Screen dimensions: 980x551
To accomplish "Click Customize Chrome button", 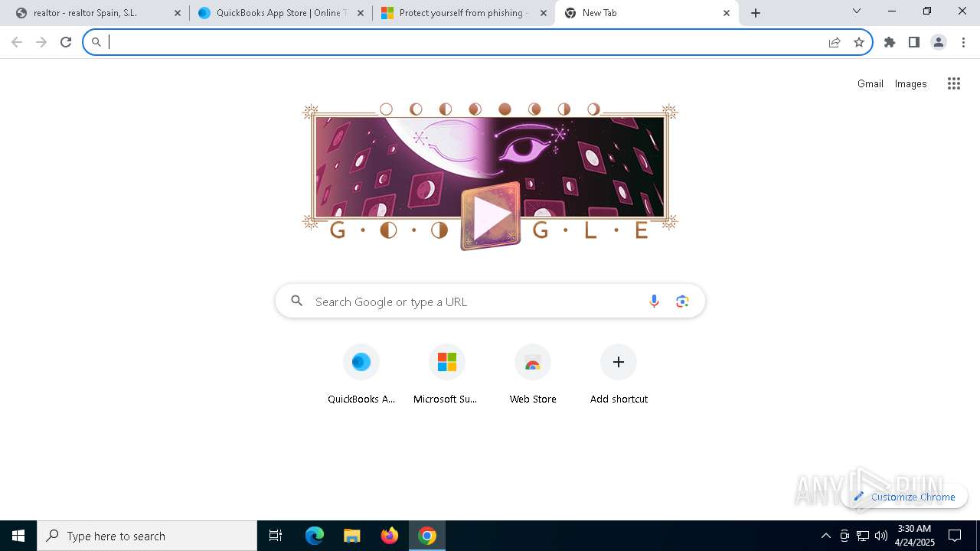I will point(904,497).
